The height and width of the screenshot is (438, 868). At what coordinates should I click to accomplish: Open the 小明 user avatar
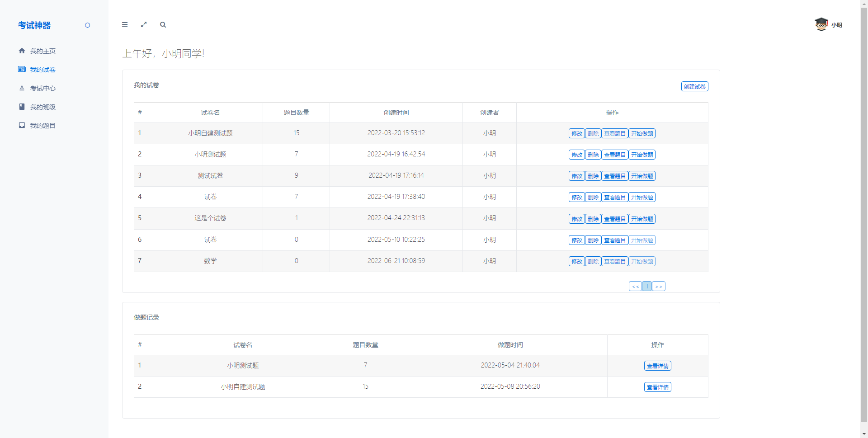pyautogui.click(x=821, y=24)
